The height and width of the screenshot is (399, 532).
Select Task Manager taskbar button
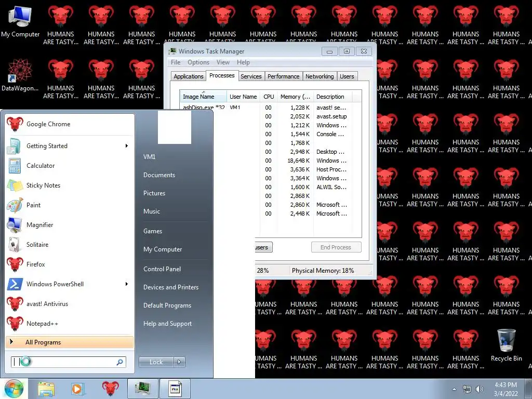[x=142, y=389]
